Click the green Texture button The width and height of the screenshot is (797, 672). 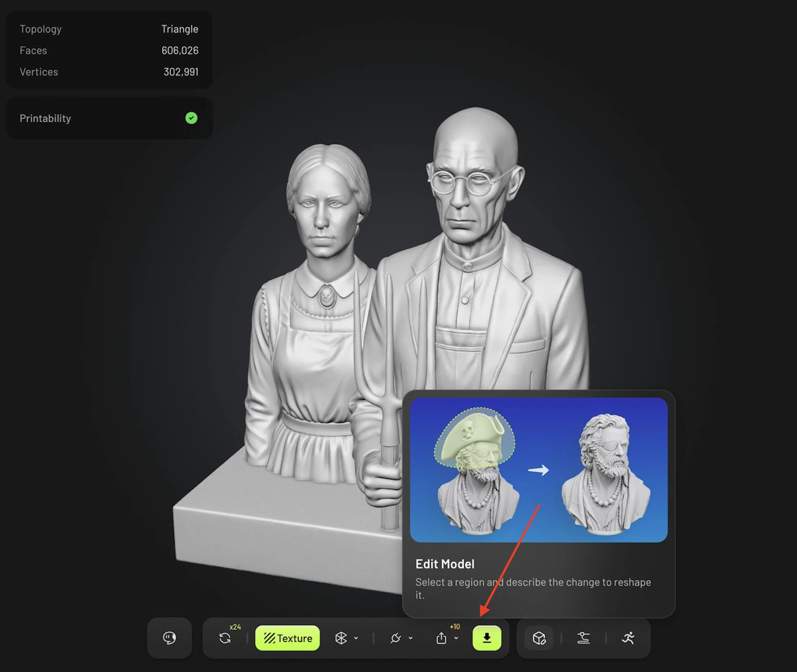tap(287, 638)
